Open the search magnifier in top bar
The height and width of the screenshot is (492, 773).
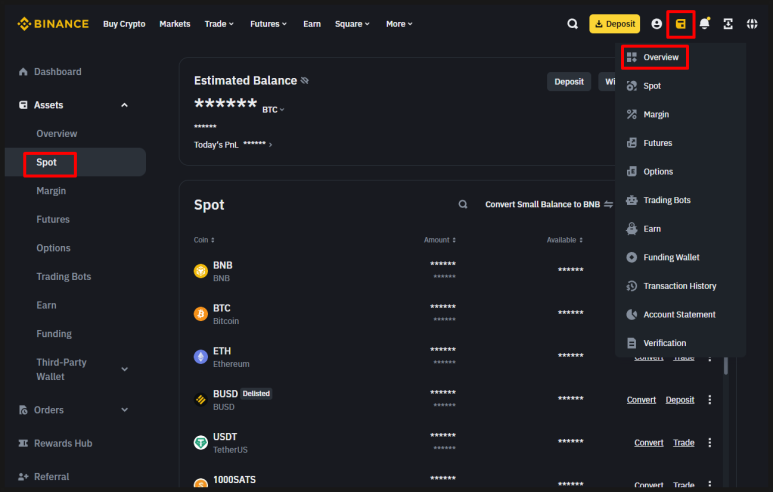click(x=572, y=24)
